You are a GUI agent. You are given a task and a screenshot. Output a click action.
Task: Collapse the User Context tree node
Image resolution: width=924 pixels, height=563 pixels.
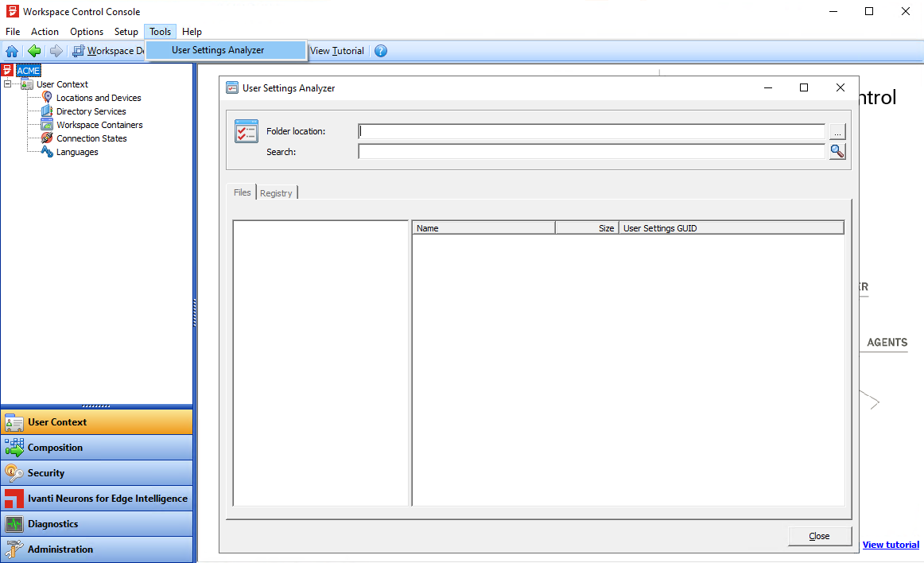click(7, 84)
